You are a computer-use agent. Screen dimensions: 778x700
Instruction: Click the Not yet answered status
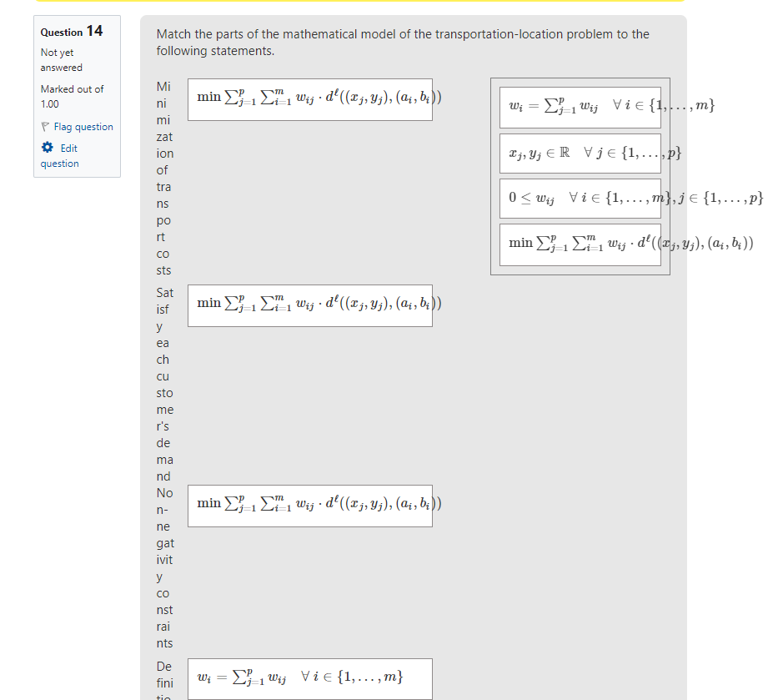tap(62, 59)
